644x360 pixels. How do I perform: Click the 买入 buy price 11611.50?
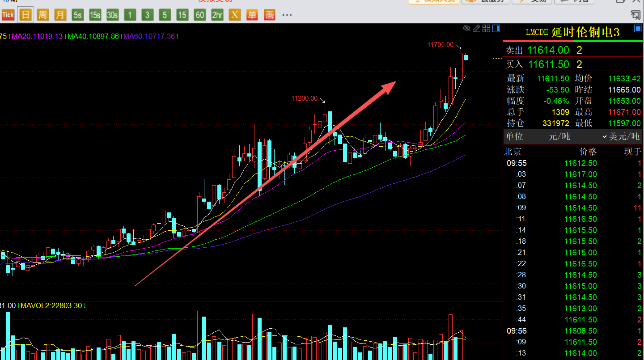point(548,64)
